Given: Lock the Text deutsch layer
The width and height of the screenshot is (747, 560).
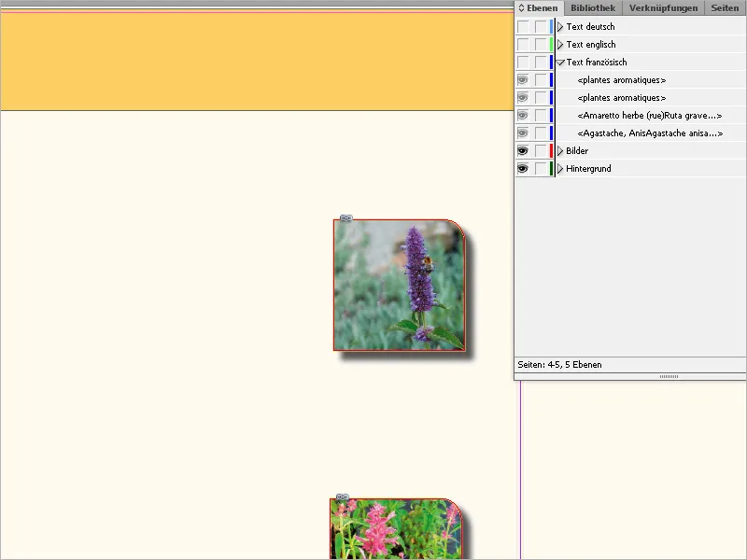Looking at the screenshot, I should pos(541,27).
